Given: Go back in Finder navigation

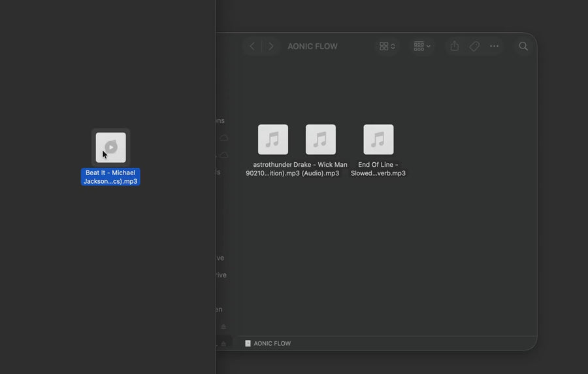Looking at the screenshot, I should 252,46.
